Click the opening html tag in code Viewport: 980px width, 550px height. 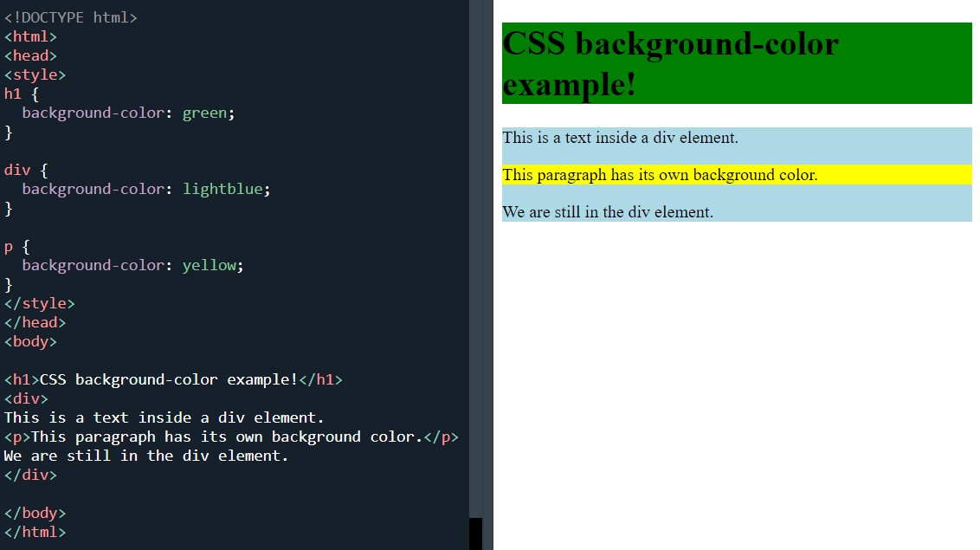point(30,37)
